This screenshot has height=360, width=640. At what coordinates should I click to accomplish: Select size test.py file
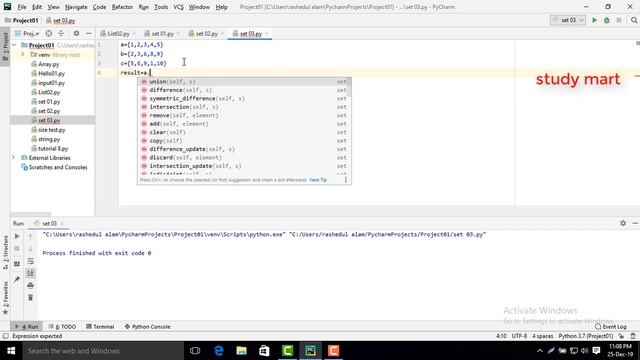pos(48,130)
